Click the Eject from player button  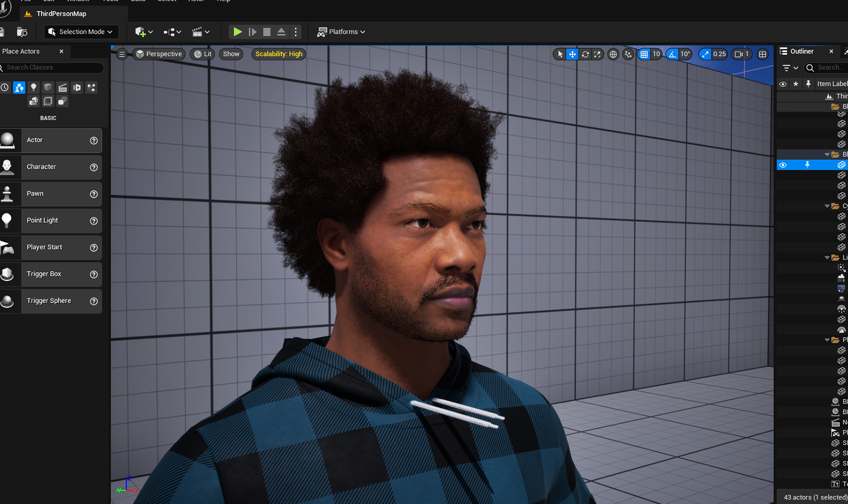(281, 32)
